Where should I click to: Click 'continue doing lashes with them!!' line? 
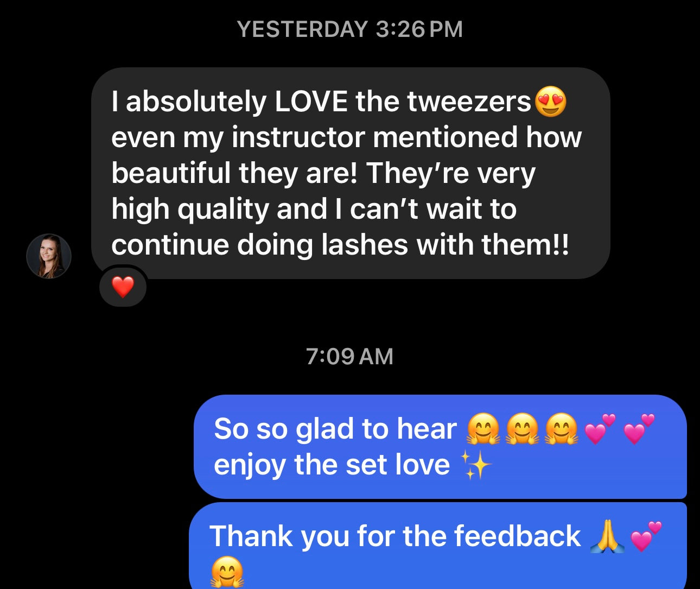340,245
